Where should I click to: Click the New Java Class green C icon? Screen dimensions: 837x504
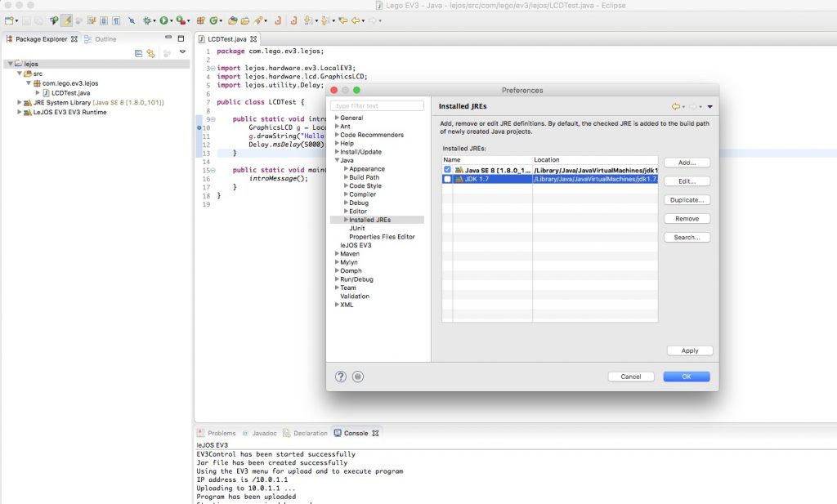coord(213,20)
